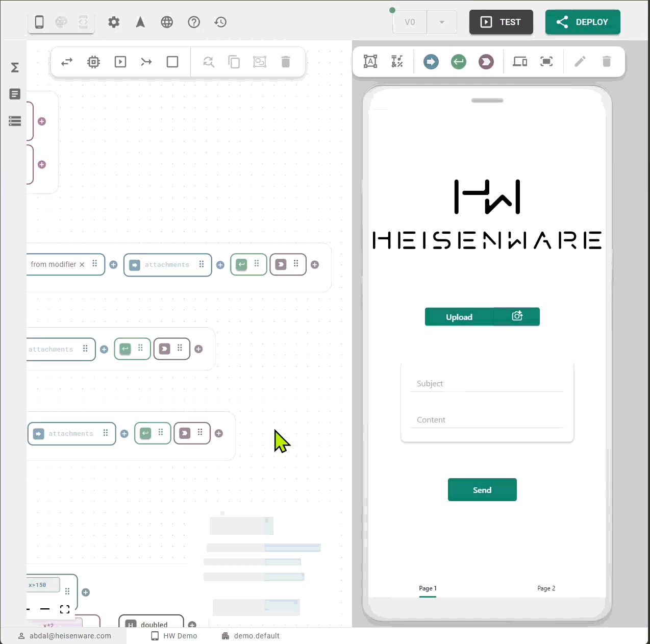Select the processor chip node tool
Screen dimensions: 650x644
[x=93, y=62]
